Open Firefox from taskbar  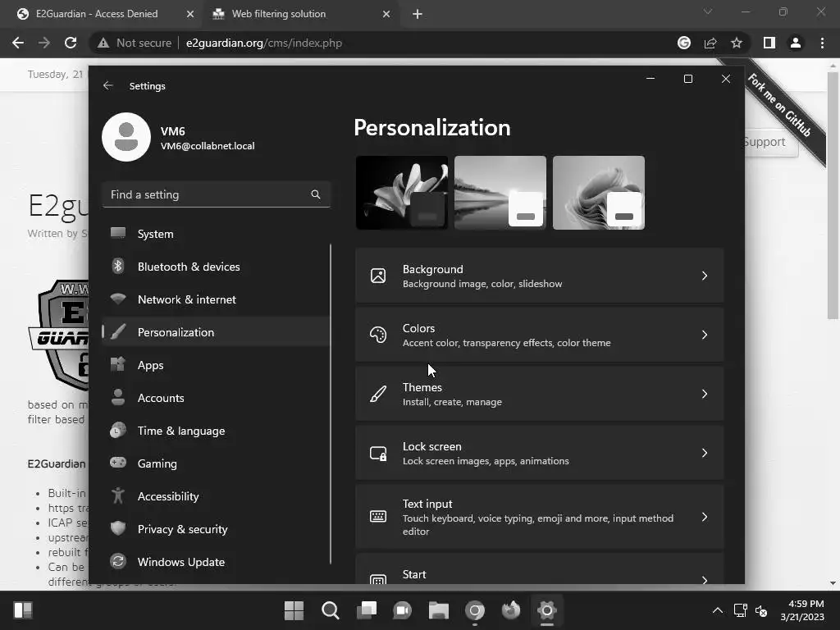[x=511, y=610]
